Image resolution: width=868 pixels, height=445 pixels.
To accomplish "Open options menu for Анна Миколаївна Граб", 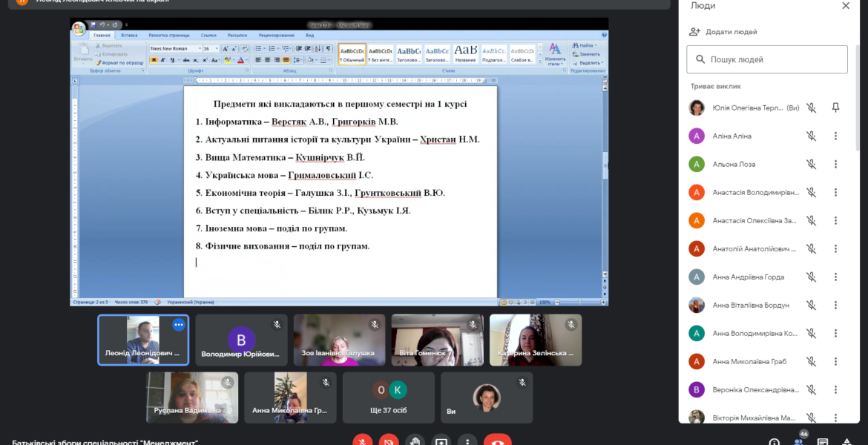I will tap(835, 361).
